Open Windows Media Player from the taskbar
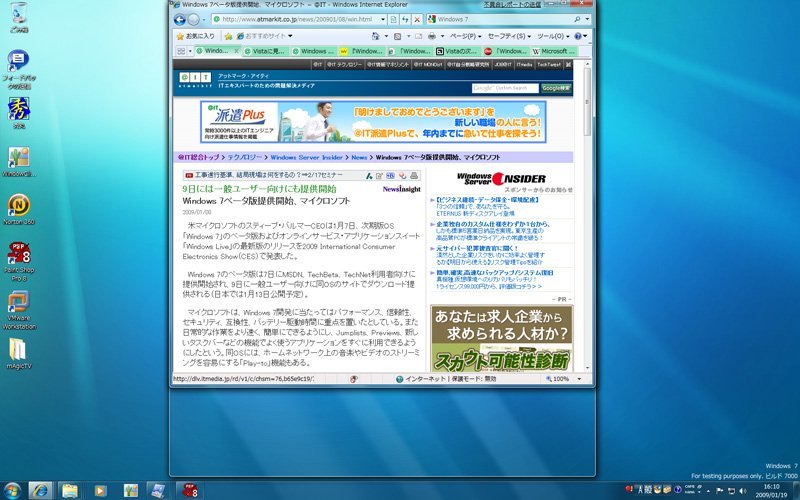 100,491
